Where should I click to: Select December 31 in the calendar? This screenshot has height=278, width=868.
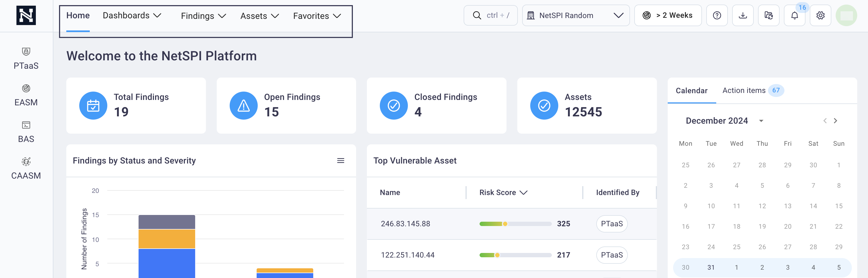coord(711,267)
